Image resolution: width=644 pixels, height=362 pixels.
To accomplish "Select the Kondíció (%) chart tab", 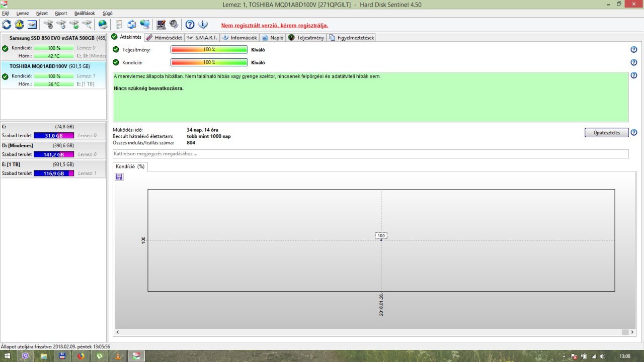I will pos(130,166).
